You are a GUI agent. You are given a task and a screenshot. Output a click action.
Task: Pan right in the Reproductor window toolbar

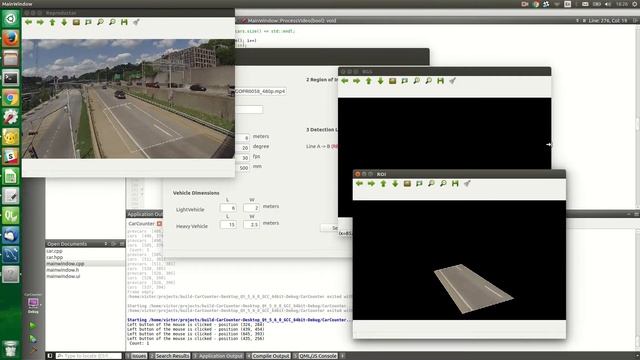click(40, 22)
